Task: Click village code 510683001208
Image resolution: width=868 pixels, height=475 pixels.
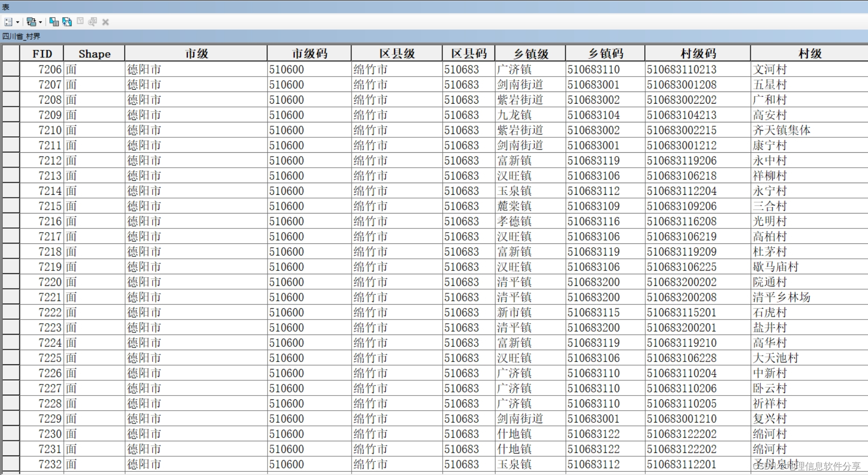Action: click(682, 85)
